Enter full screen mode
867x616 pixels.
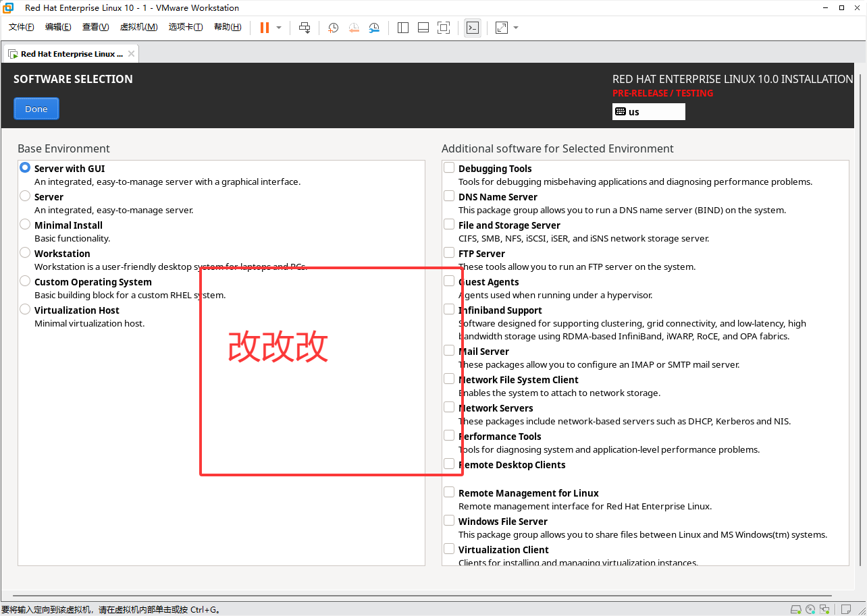(x=444, y=28)
